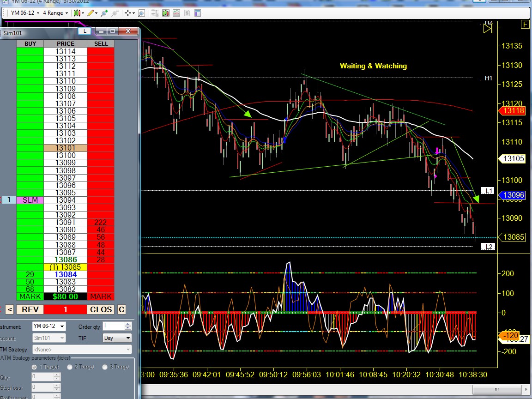Expand the drawing tools dropdown arrow
The image size is (532, 399).
(97, 13)
